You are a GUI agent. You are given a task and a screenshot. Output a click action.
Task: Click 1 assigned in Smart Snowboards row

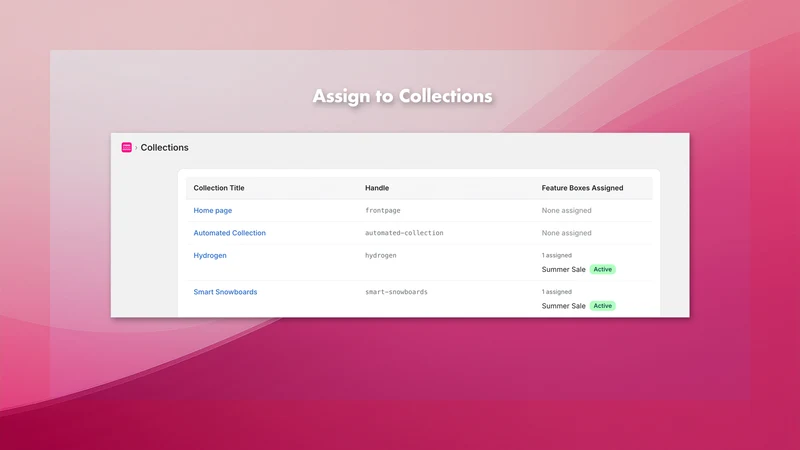click(x=557, y=292)
